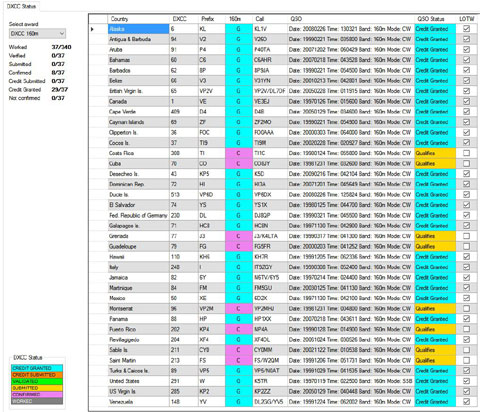The height and width of the screenshot is (412, 480).
Task: Click Credit Granted status in Ducie Is. row
Action: [435, 195]
